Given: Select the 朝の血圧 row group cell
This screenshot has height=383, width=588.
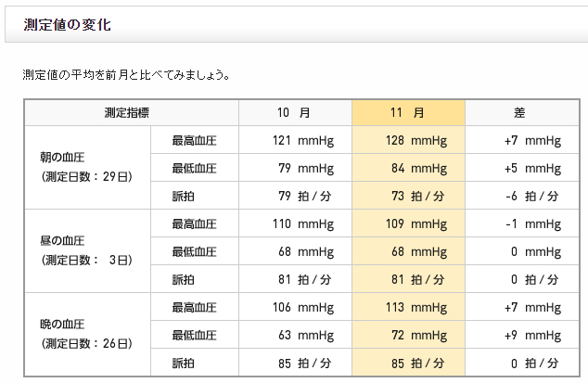Looking at the screenshot, I should pos(87,167).
